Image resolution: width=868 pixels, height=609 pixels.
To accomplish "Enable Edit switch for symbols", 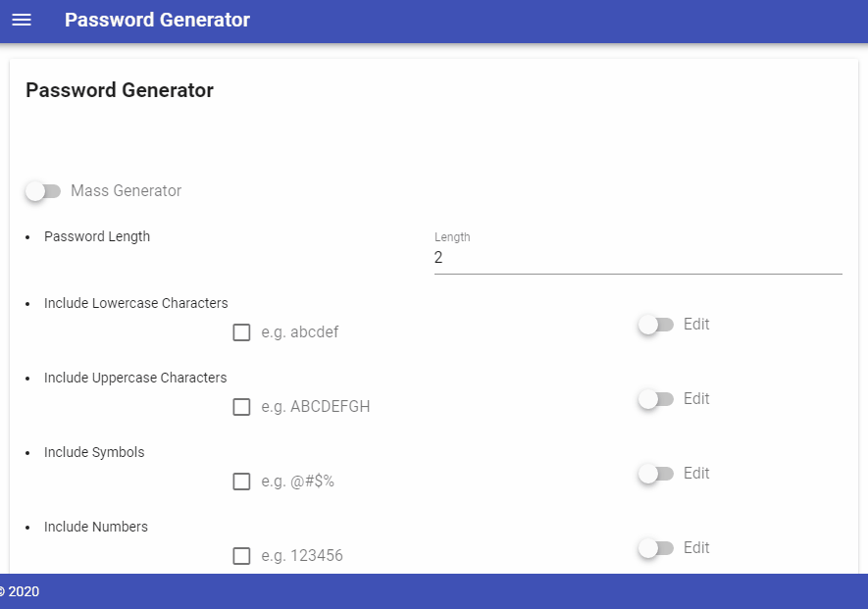I will point(656,474).
